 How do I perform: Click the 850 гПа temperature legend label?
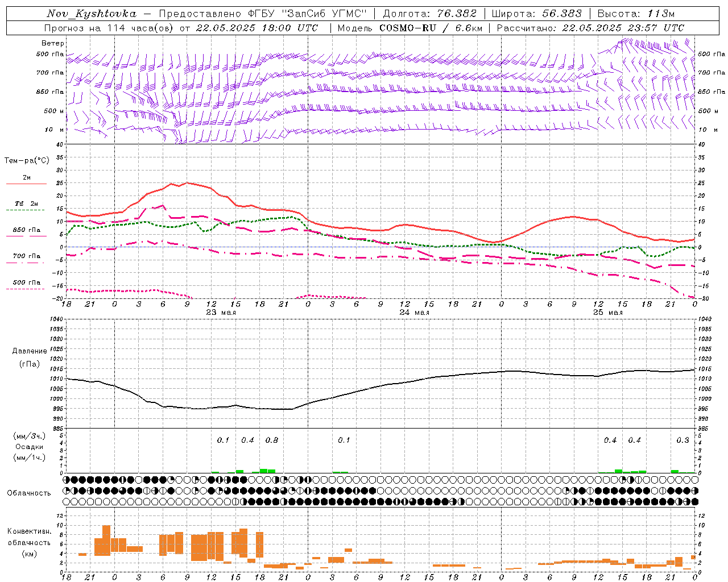pos(27,230)
